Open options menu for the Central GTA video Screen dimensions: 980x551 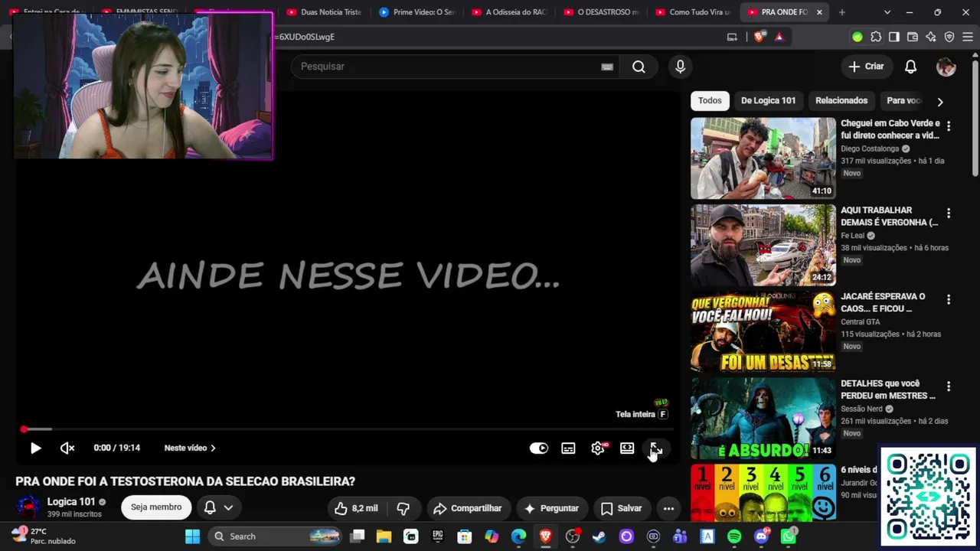click(x=949, y=300)
